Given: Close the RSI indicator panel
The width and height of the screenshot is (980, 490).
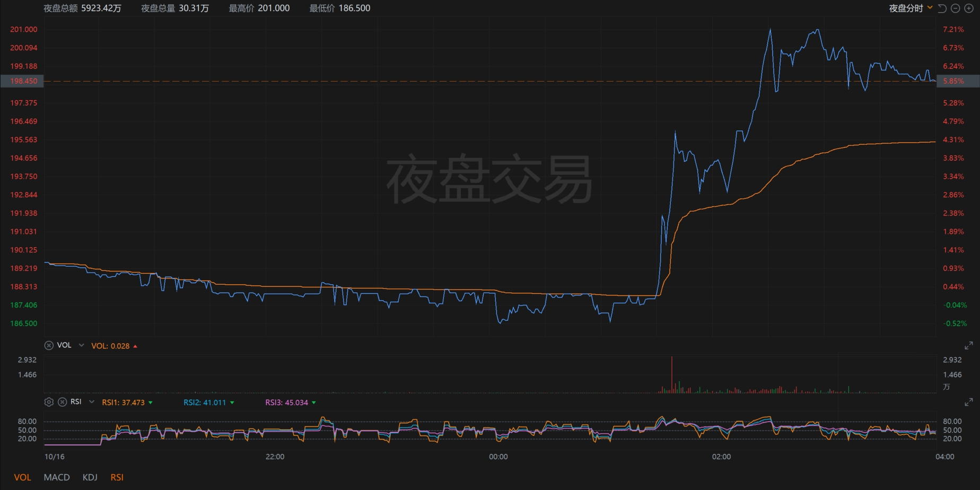Looking at the screenshot, I should click(62, 402).
